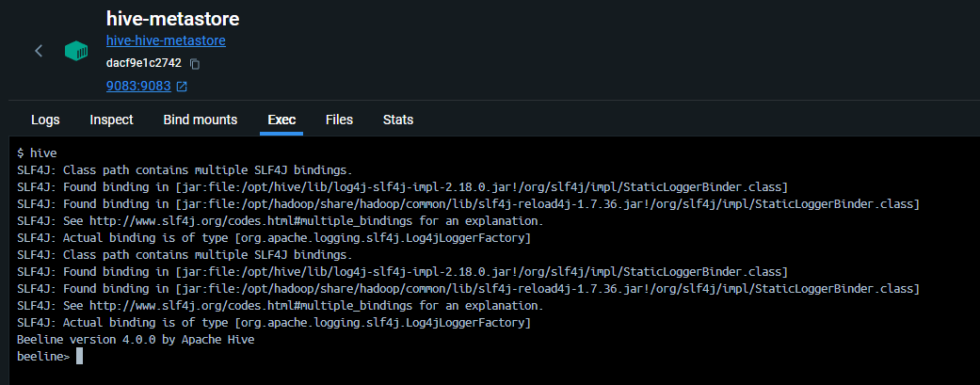Click external link icon beside port 9083
The image size is (980, 385).
coord(182,87)
